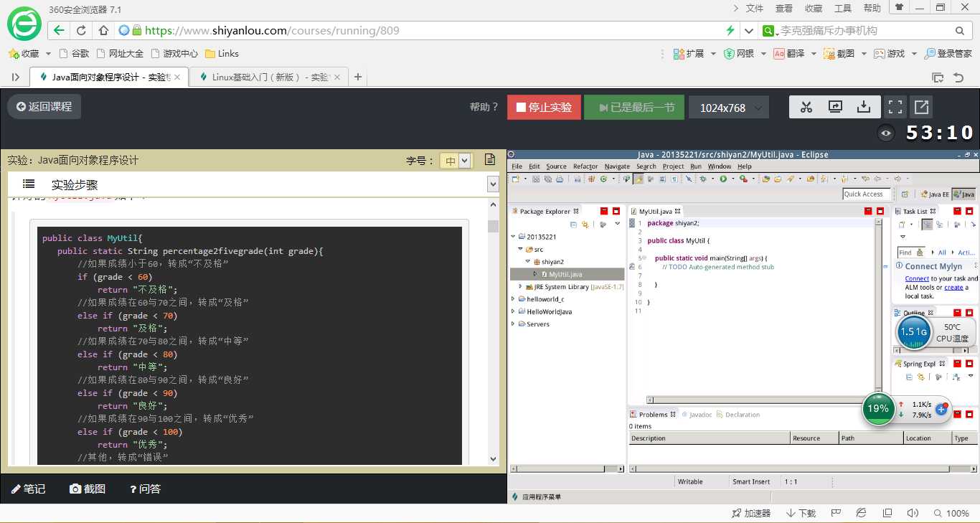980x523 pixels.
Task: Click the scissors clipboard icon in lab toolbar
Action: tap(806, 107)
